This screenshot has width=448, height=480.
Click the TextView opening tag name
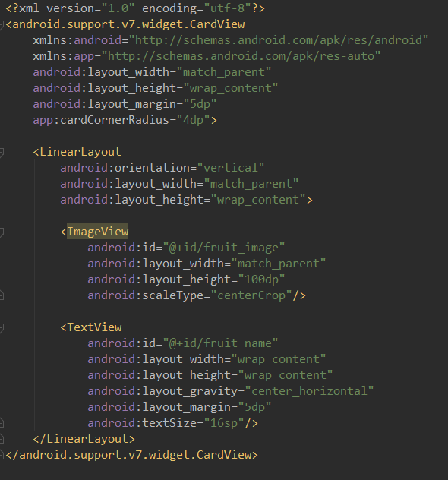[x=94, y=327]
